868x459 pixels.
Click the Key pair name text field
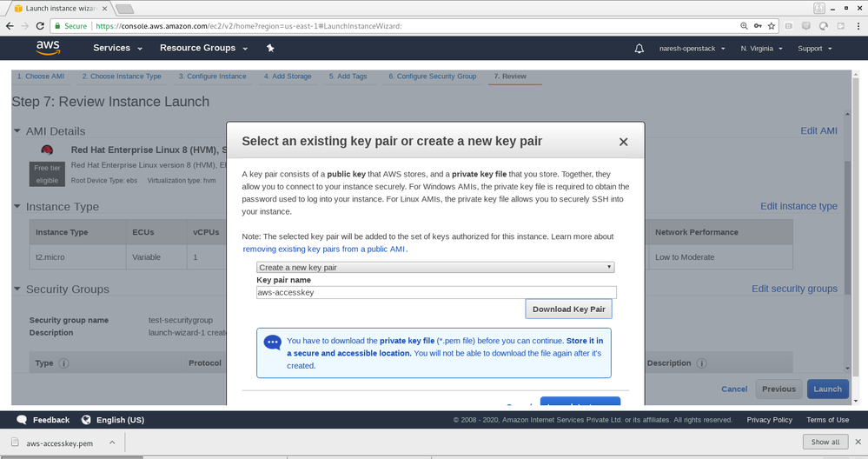(436, 293)
